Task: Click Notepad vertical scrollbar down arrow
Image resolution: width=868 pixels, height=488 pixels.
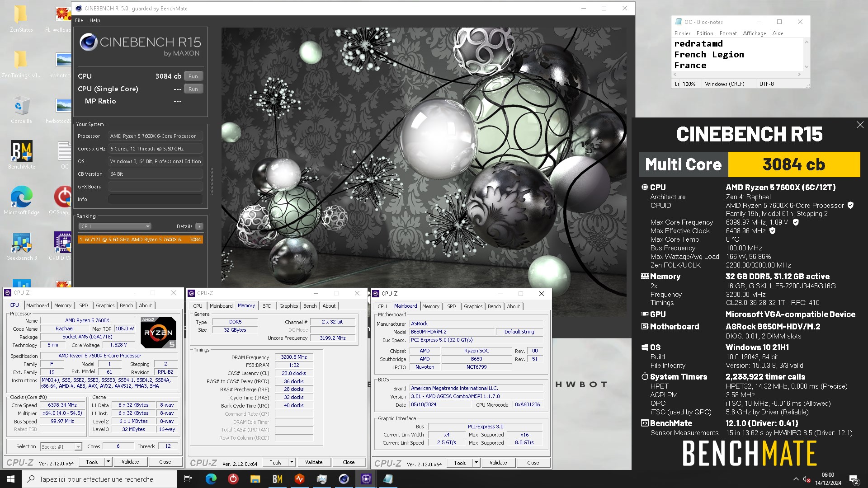Action: (x=807, y=66)
